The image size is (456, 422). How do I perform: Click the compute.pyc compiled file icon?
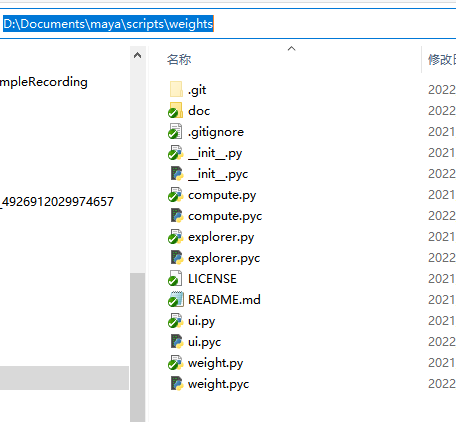pyautogui.click(x=177, y=216)
